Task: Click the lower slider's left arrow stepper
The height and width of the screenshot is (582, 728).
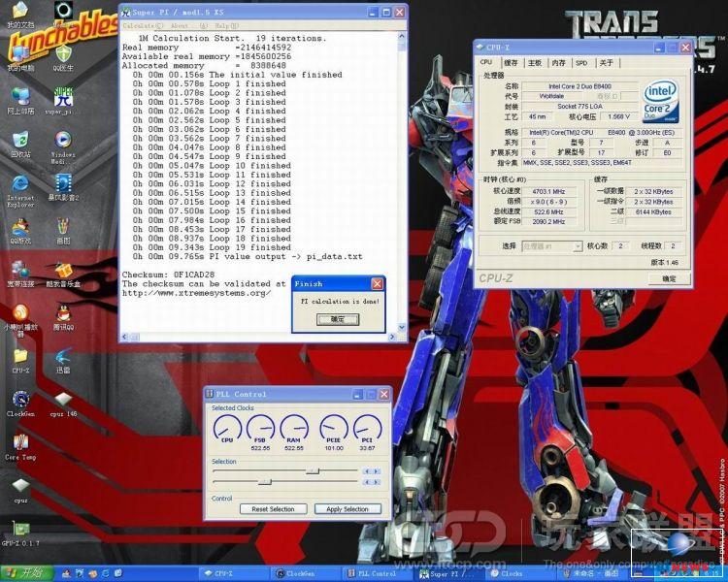Action: (367, 482)
